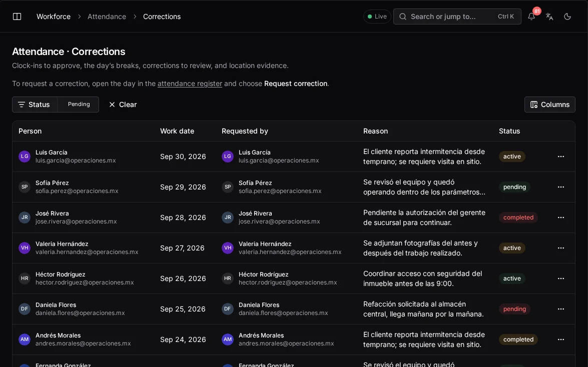Click the HR avatar in Person column
588x367 pixels.
pos(25,278)
